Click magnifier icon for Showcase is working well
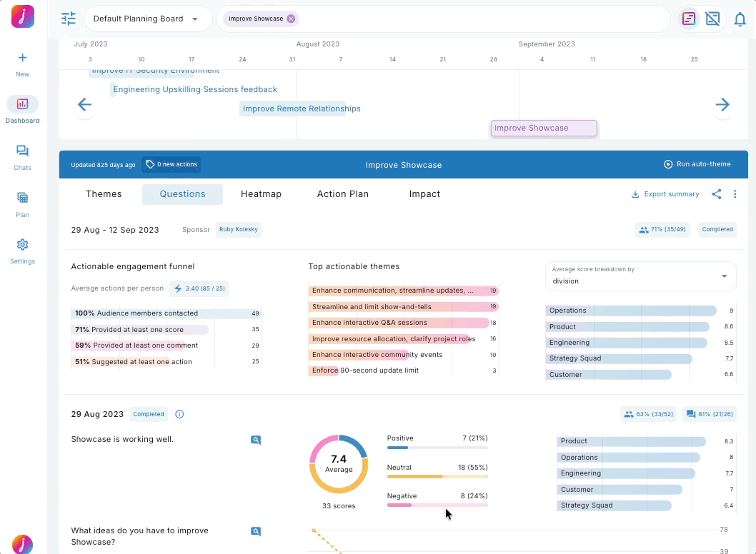This screenshot has width=756, height=554. click(x=256, y=440)
